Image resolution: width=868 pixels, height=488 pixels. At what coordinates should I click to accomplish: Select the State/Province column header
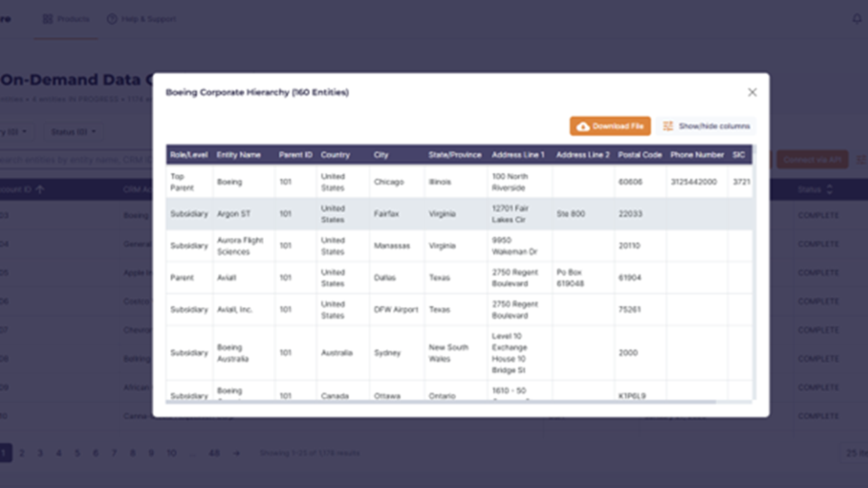455,155
